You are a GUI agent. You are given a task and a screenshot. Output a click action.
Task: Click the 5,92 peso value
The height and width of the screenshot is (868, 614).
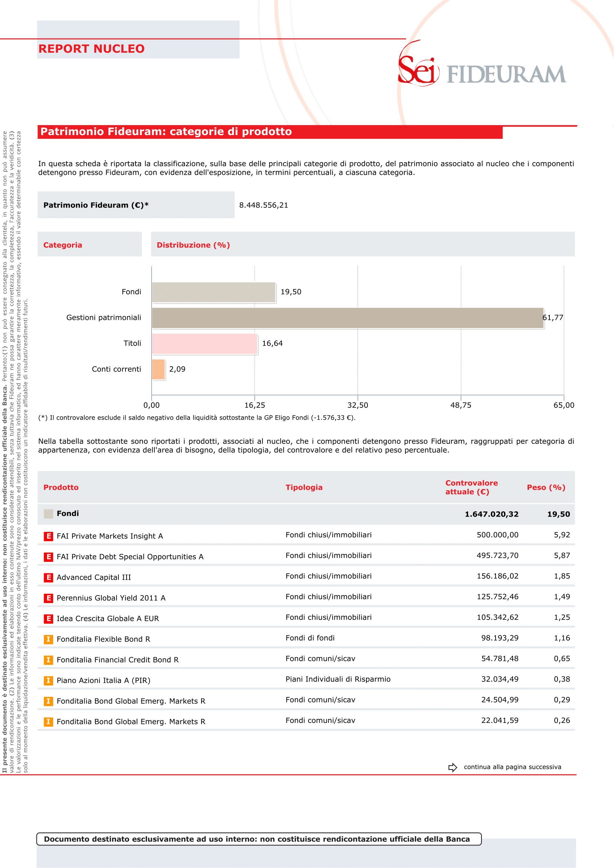[x=562, y=535]
